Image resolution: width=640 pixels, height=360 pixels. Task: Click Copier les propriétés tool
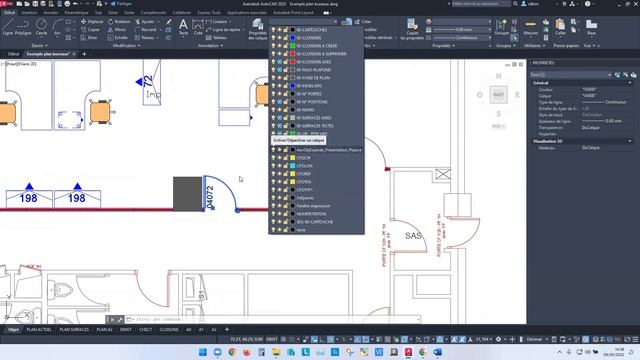tap(412, 29)
